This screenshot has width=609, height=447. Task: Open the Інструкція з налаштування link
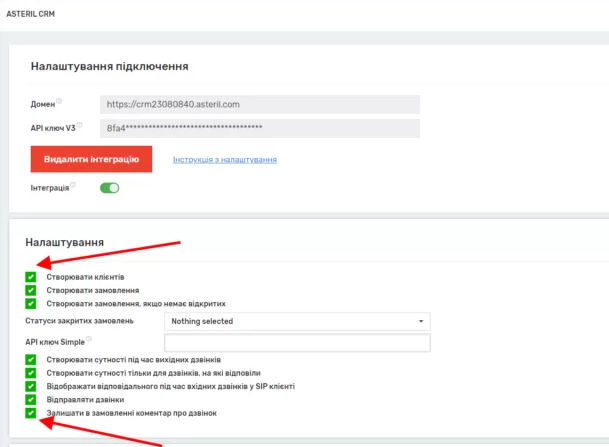(x=224, y=160)
